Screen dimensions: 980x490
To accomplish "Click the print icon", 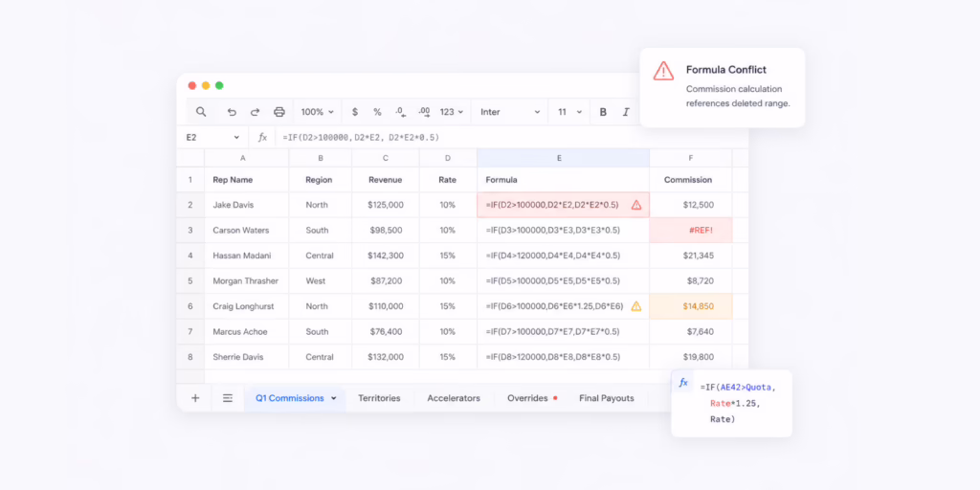I will [x=279, y=112].
